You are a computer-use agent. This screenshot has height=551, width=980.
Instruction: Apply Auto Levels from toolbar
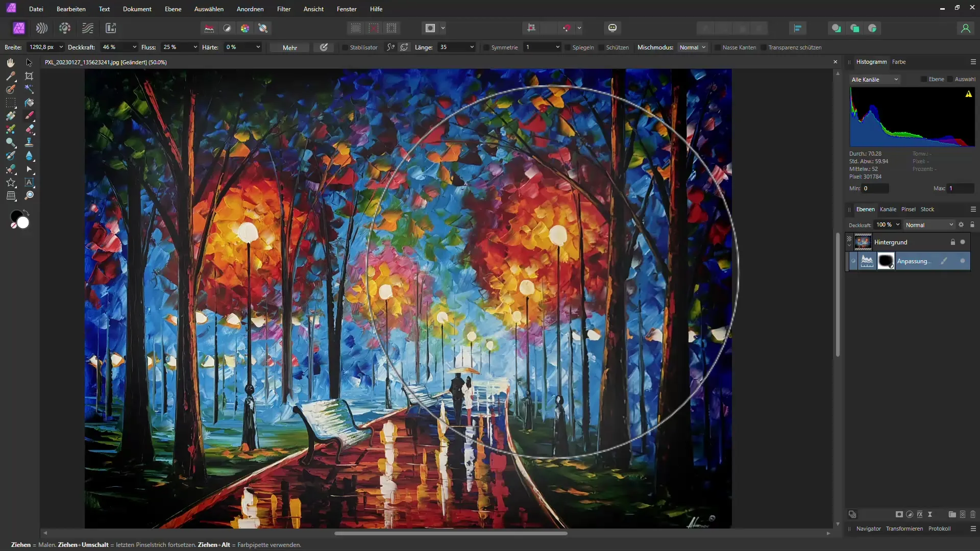pyautogui.click(x=209, y=28)
